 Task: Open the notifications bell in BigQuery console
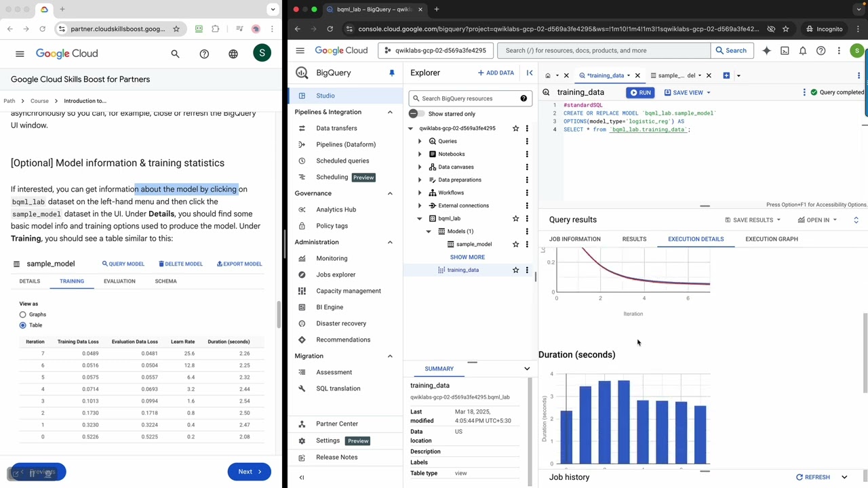pos(803,50)
